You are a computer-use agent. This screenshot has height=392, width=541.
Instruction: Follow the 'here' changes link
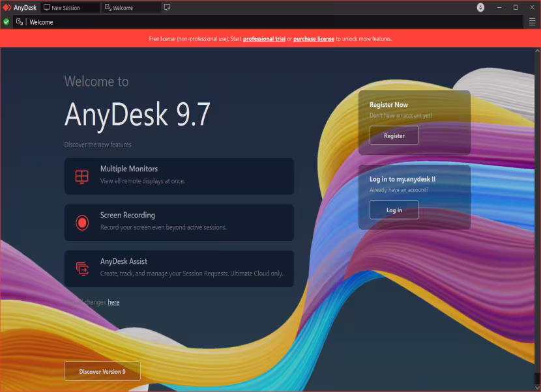tap(113, 302)
